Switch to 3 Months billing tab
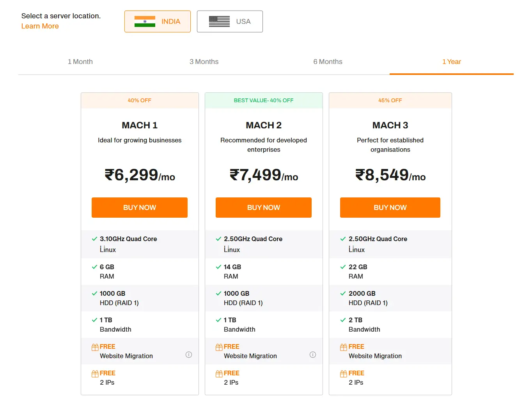 coord(204,62)
